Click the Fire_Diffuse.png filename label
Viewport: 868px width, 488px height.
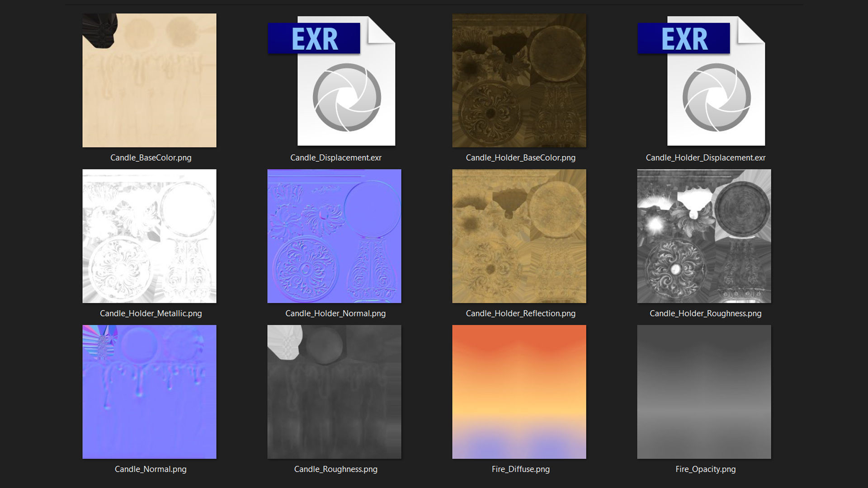click(520, 469)
